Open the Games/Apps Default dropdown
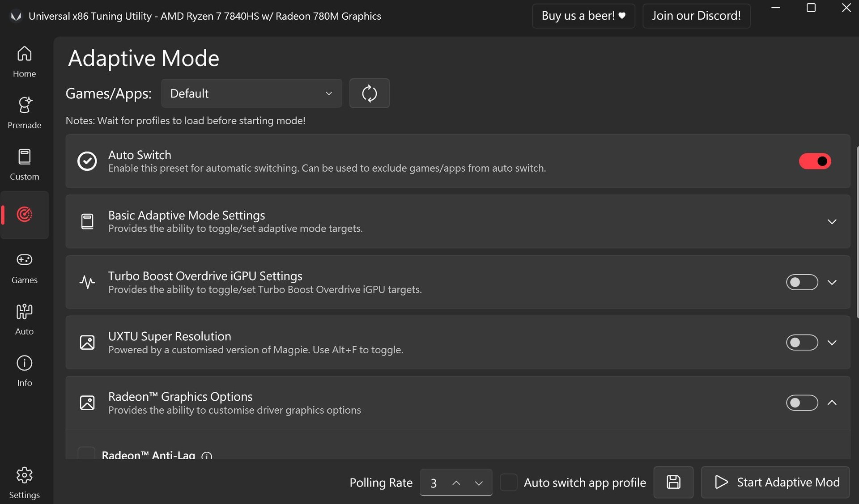The width and height of the screenshot is (859, 504). [251, 93]
